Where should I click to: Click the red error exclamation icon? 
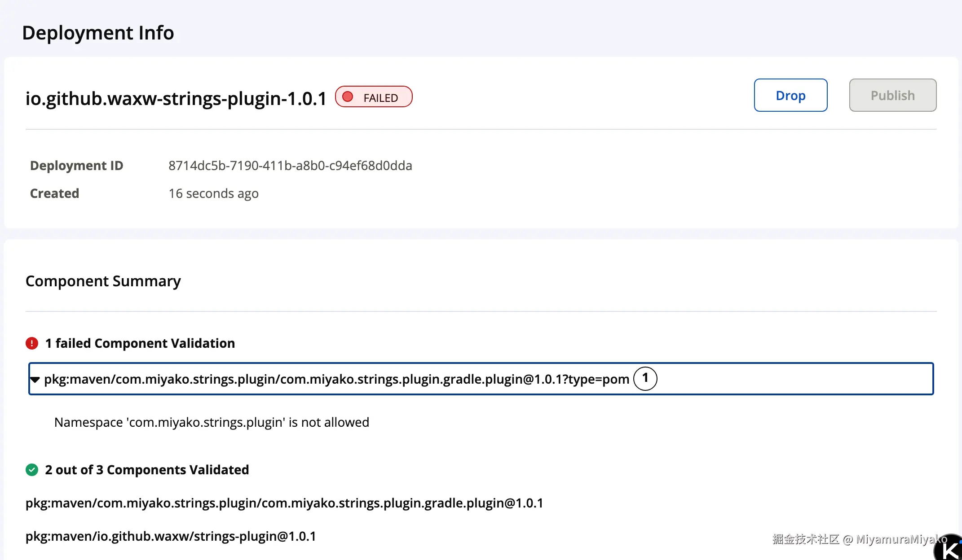(x=32, y=343)
